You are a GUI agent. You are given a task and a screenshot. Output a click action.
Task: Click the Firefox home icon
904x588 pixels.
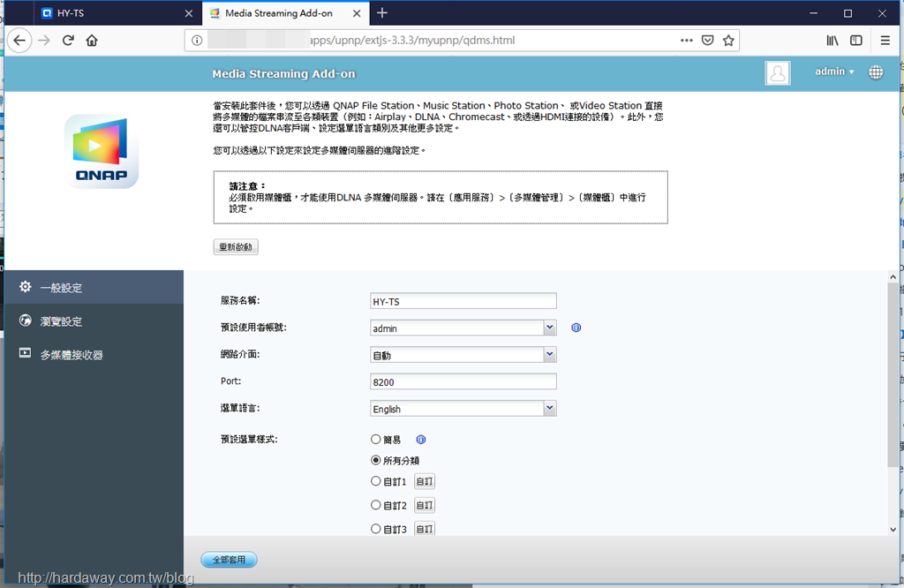pyautogui.click(x=92, y=41)
